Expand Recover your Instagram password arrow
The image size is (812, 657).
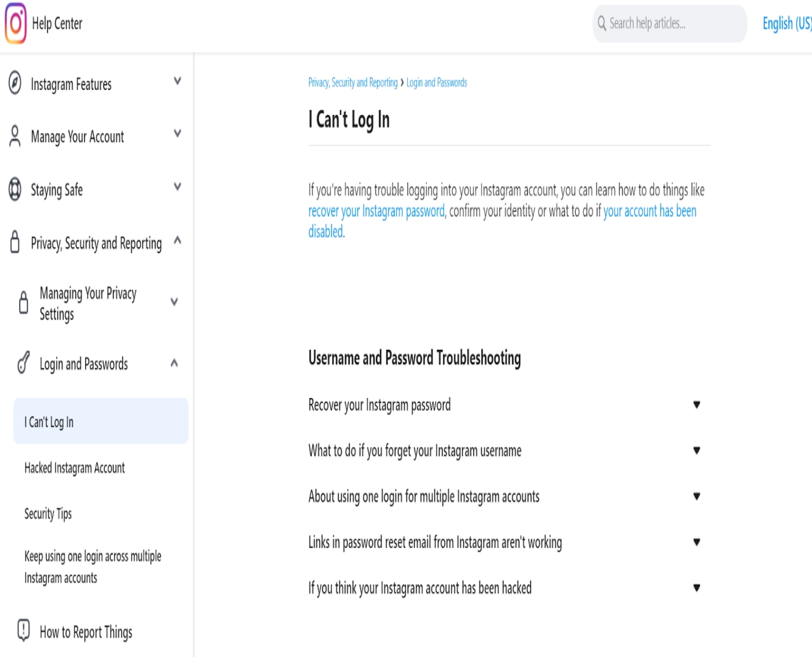(696, 405)
